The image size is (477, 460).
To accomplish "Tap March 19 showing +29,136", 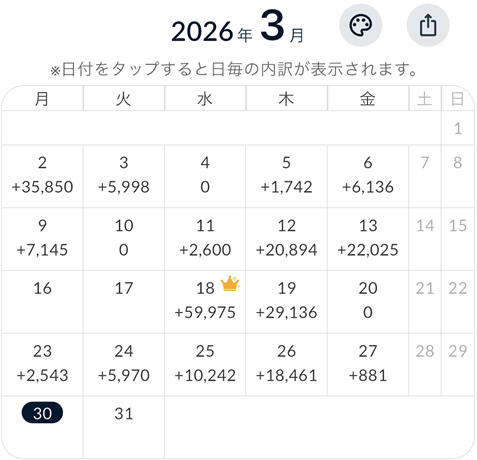I will click(286, 301).
